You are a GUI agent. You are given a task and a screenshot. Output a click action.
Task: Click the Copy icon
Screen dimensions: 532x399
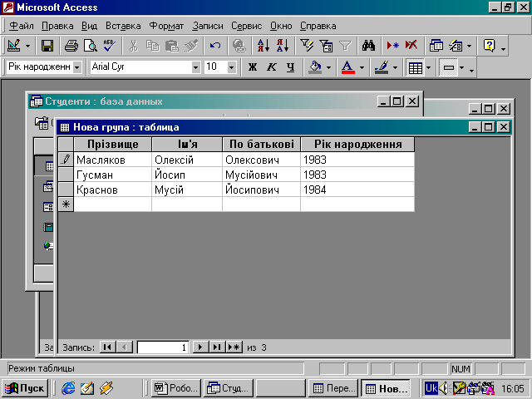click(x=153, y=46)
